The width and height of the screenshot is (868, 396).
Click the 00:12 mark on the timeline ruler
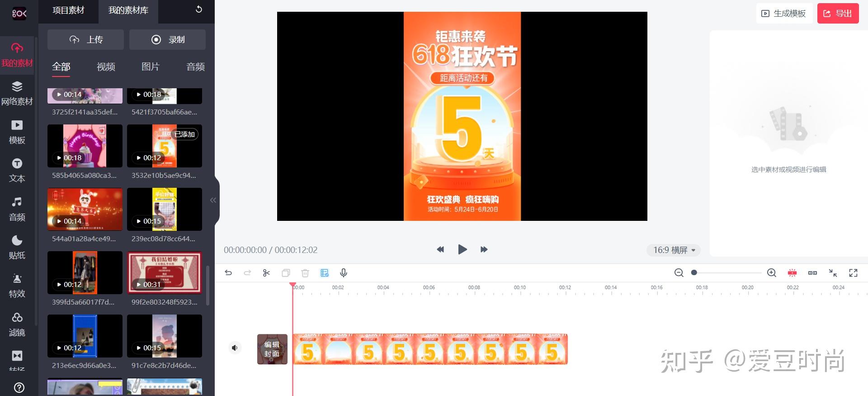(565, 288)
